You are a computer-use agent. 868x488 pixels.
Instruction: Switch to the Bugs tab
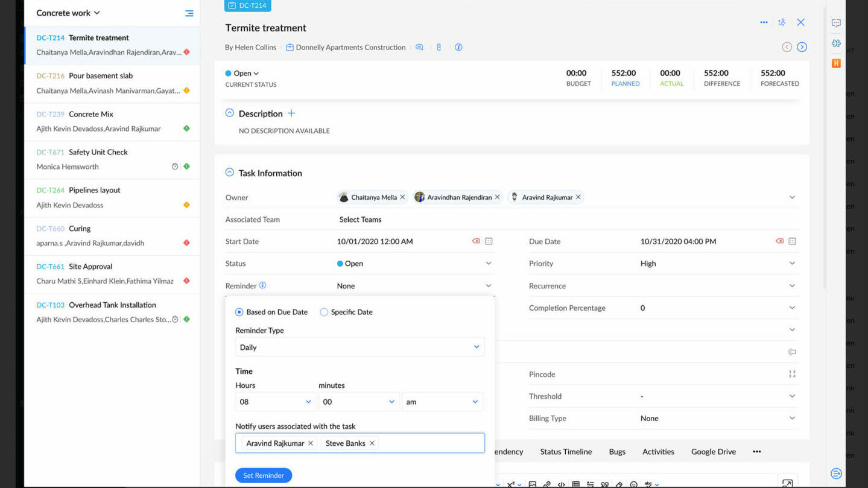pyautogui.click(x=617, y=451)
